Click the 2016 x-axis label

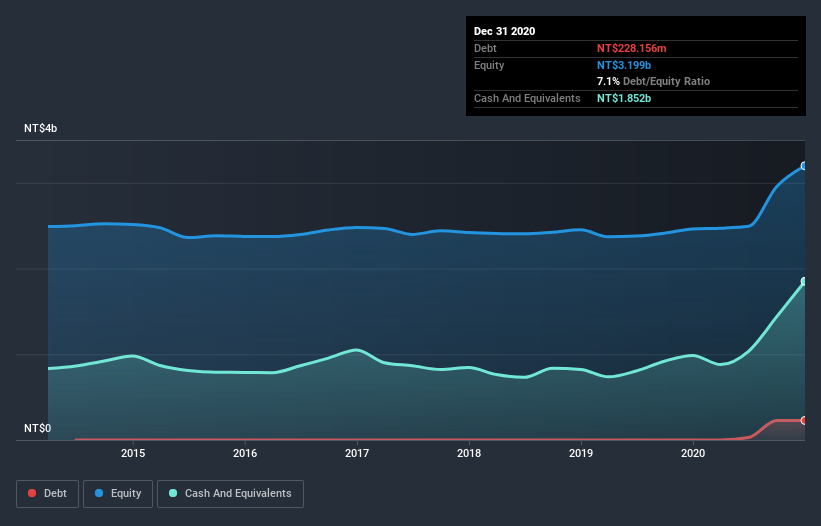pyautogui.click(x=245, y=453)
